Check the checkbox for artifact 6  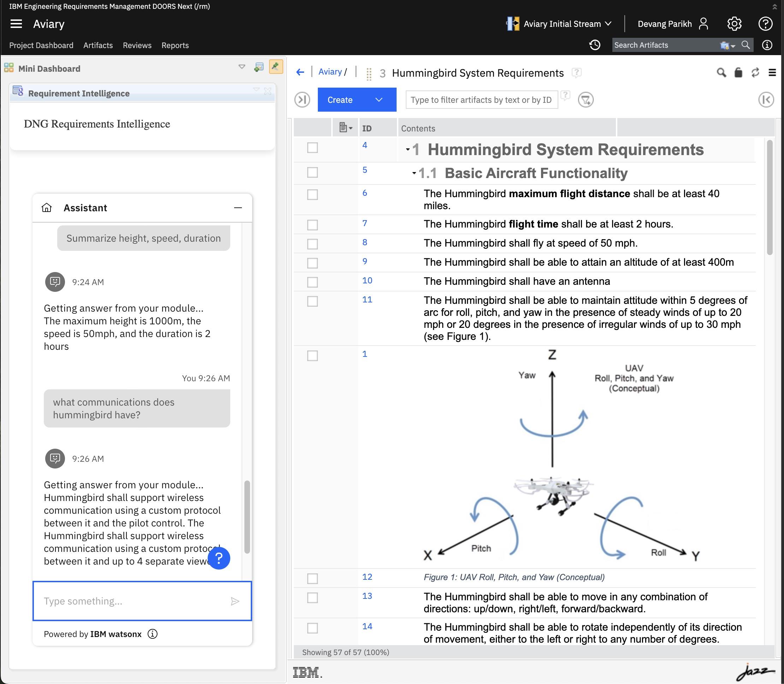[313, 194]
